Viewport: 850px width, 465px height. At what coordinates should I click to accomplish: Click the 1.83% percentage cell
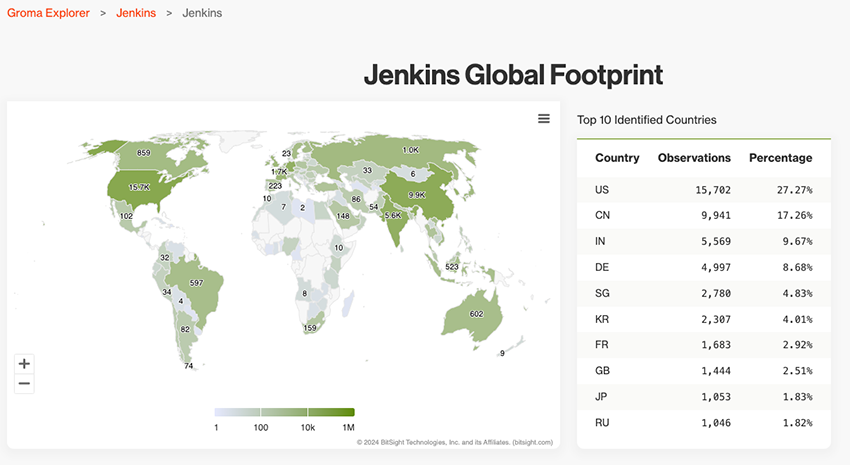click(x=797, y=397)
